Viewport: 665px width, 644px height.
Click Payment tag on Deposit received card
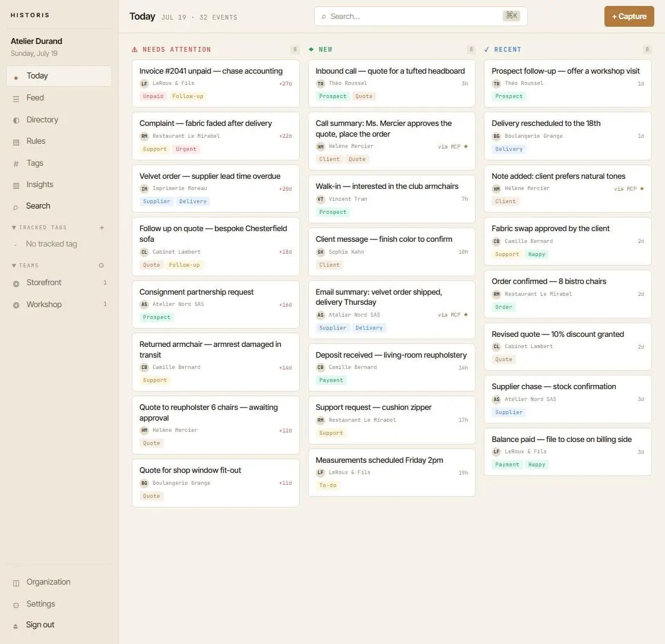[x=331, y=381]
